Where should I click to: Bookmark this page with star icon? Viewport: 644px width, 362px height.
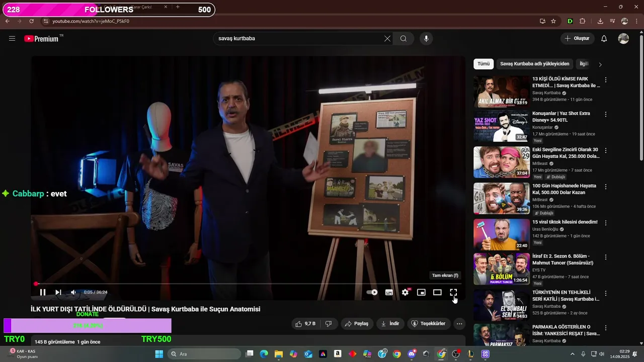553,21
